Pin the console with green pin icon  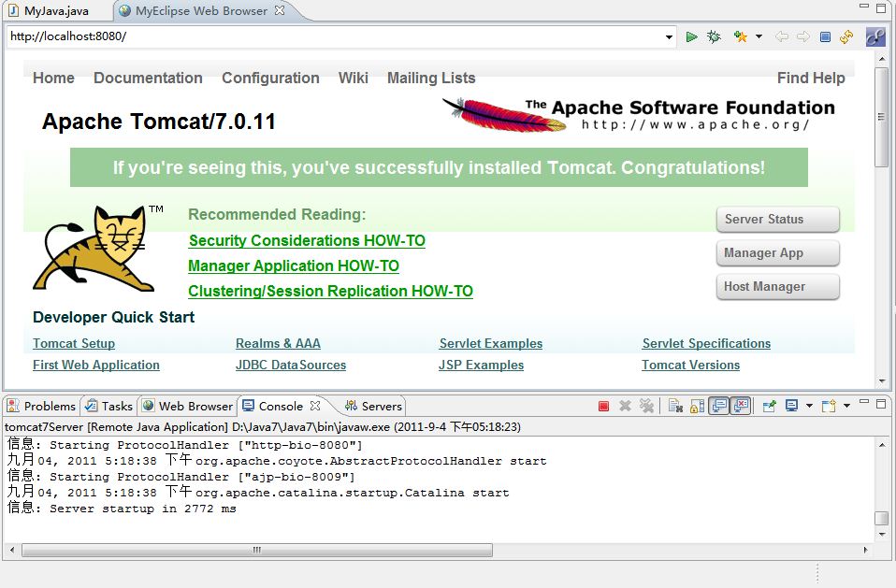[x=769, y=406]
